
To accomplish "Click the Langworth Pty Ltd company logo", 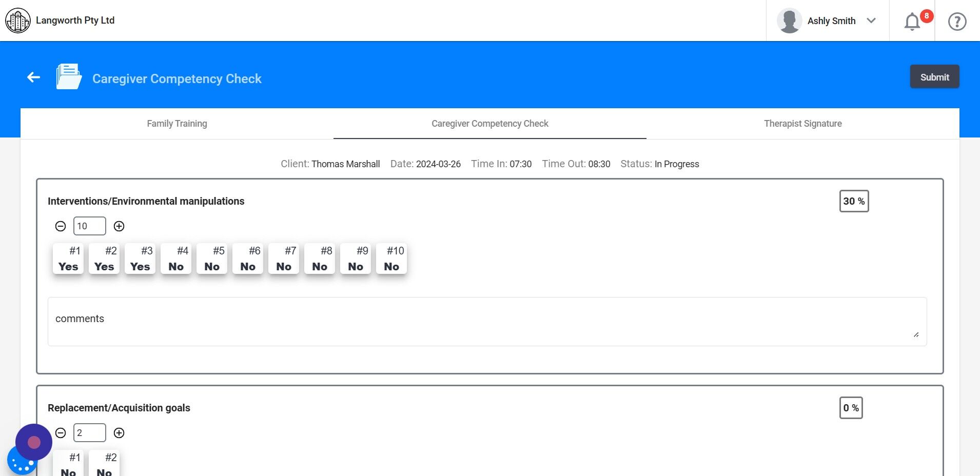I will (18, 21).
